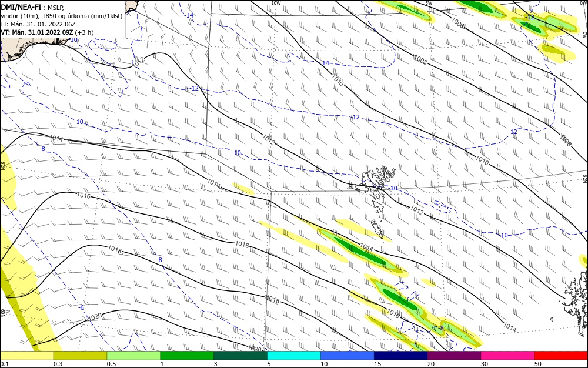Click legend value '30'
Viewport: 588px width, 368px height.
pyautogui.click(x=484, y=364)
